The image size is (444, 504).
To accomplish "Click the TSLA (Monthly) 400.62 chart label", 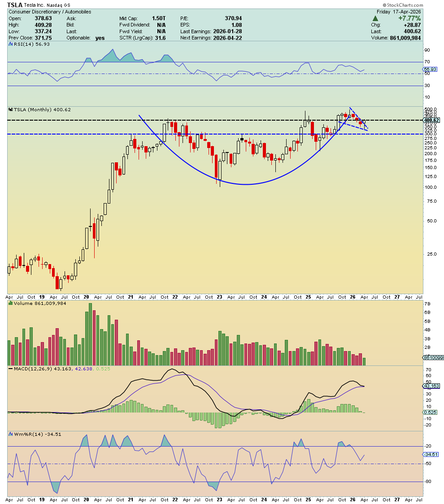I will [42, 109].
